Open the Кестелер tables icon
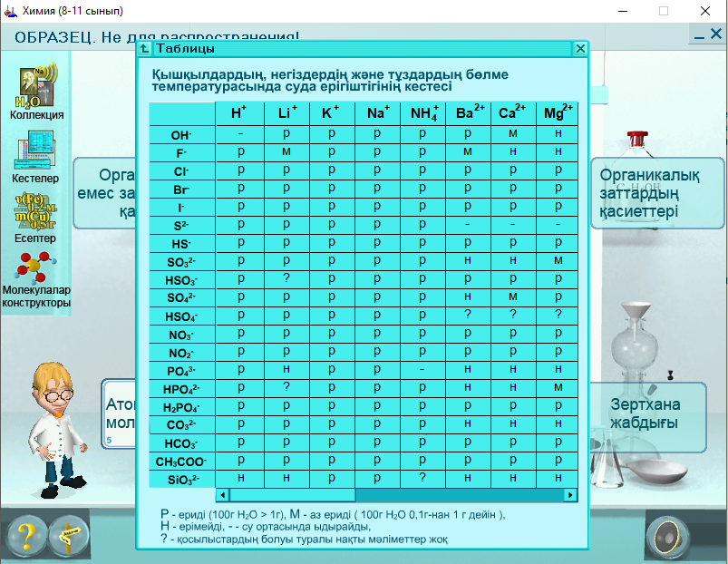The width and height of the screenshot is (728, 564). point(35,157)
